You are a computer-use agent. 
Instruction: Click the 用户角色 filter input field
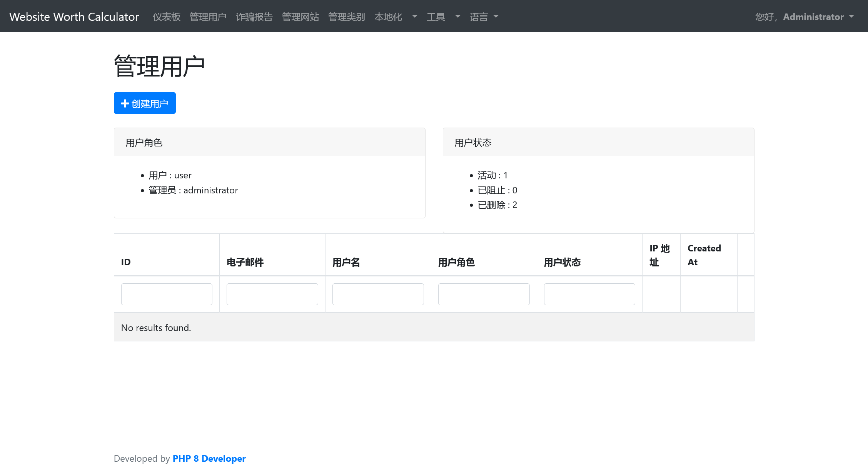[x=484, y=294]
